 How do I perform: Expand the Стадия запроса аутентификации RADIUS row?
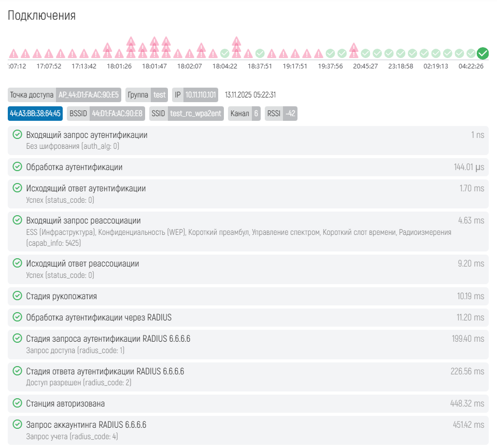248,344
